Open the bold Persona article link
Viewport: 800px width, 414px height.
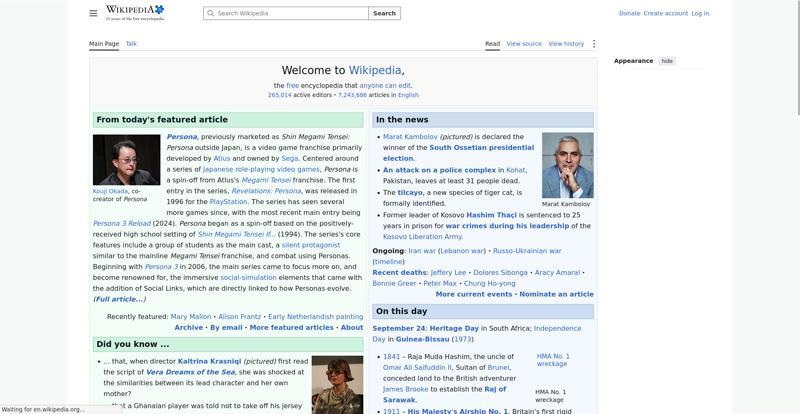[x=182, y=137]
